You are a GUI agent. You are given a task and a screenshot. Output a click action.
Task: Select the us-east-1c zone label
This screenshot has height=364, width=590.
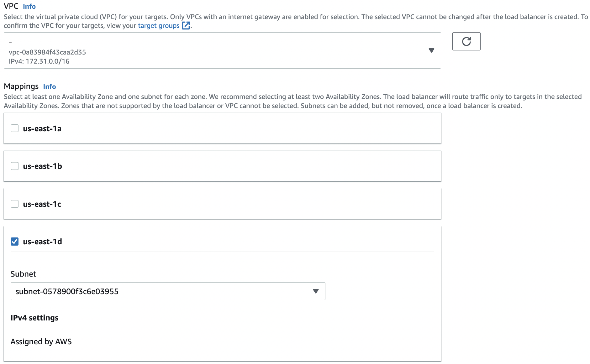click(x=42, y=204)
